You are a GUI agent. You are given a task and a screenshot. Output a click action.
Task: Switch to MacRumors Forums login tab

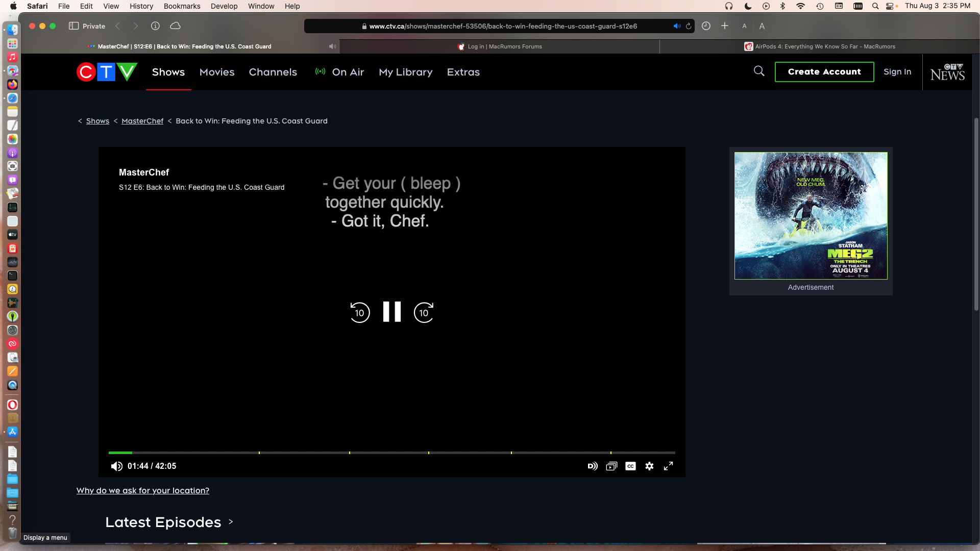coord(500,46)
